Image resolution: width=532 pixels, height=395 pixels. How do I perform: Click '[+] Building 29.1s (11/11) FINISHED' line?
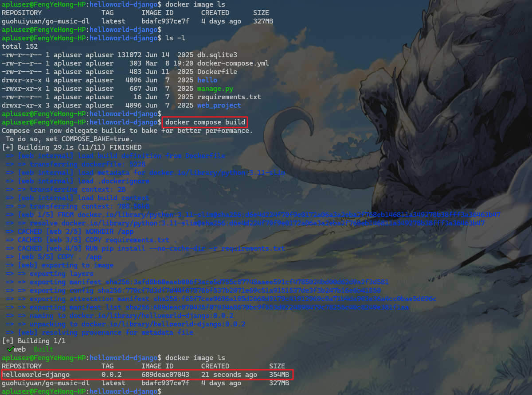[72, 147]
